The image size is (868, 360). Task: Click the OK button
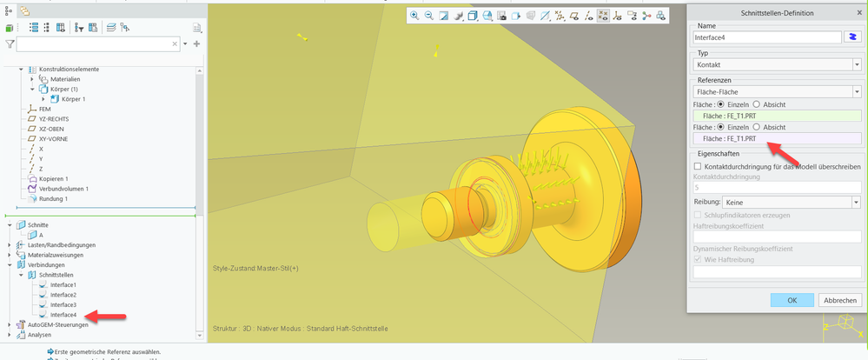pyautogui.click(x=792, y=300)
